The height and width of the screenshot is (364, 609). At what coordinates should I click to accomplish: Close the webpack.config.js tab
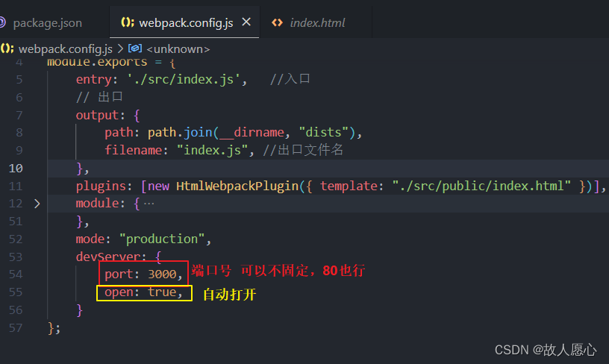pos(246,22)
